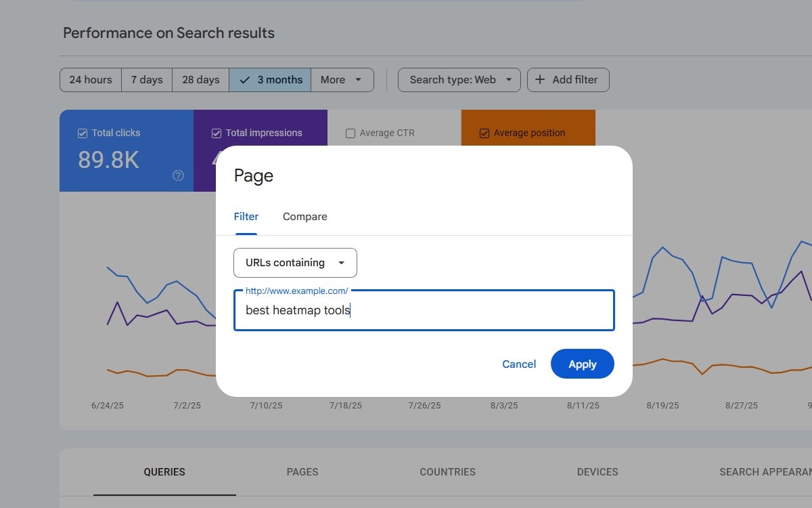Apply the page filter
The image size is (812, 508).
[x=582, y=364]
